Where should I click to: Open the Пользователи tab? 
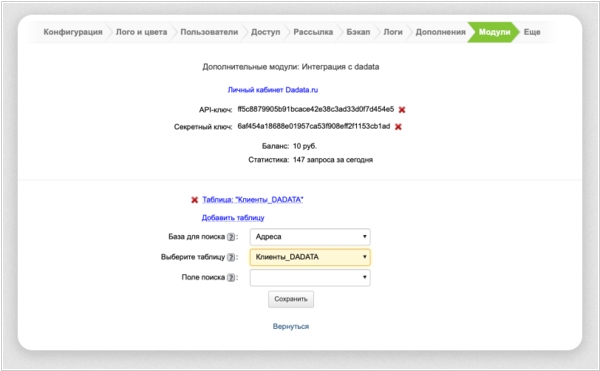coord(209,32)
